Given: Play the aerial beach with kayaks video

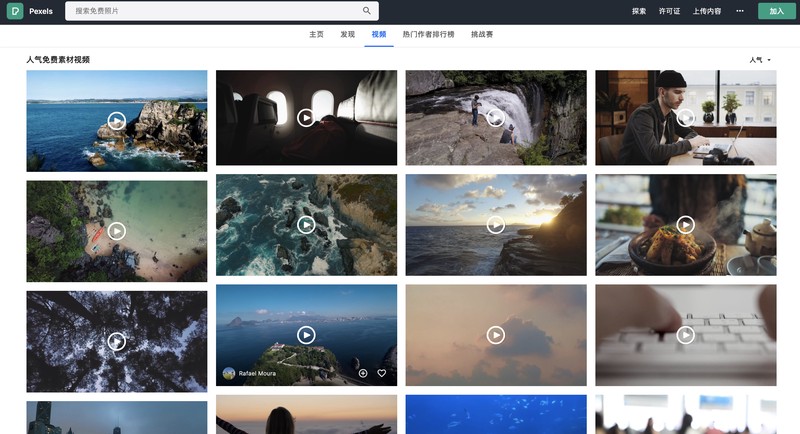Looking at the screenshot, I should click(x=117, y=231).
